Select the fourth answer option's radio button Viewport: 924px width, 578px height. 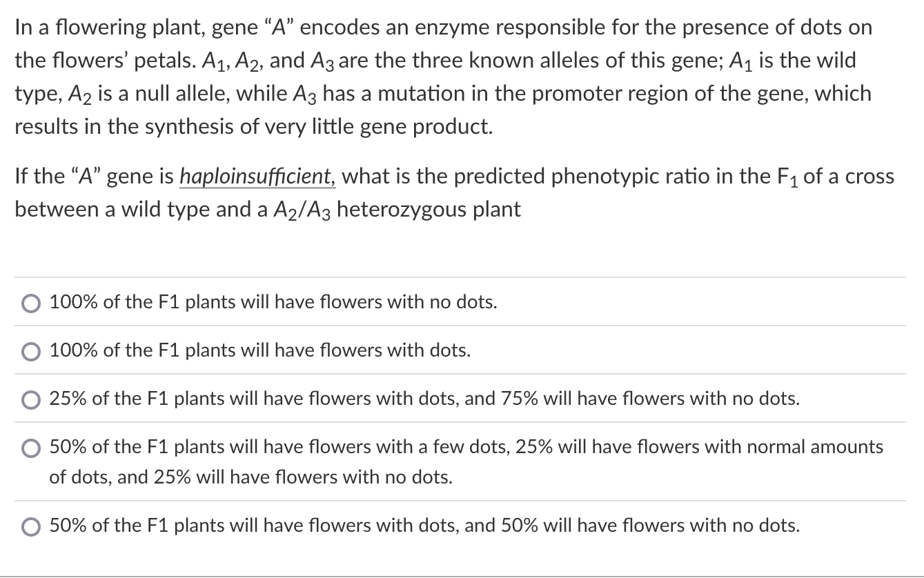[x=30, y=447]
